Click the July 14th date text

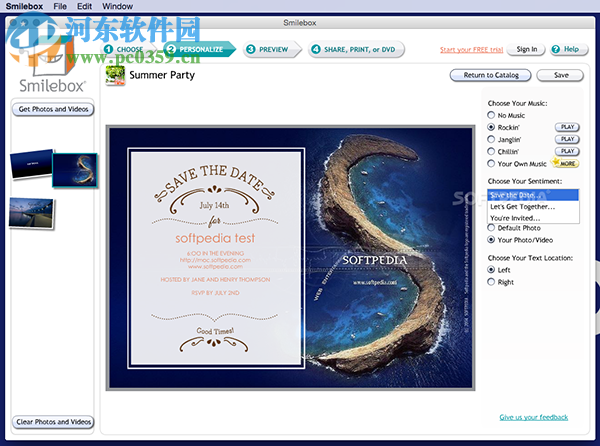tap(214, 205)
